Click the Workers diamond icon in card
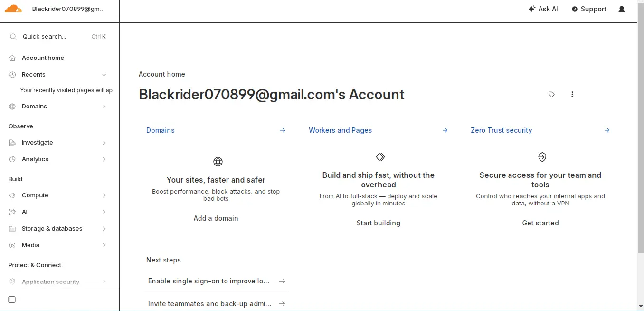This screenshot has height=311, width=644. pyautogui.click(x=380, y=157)
